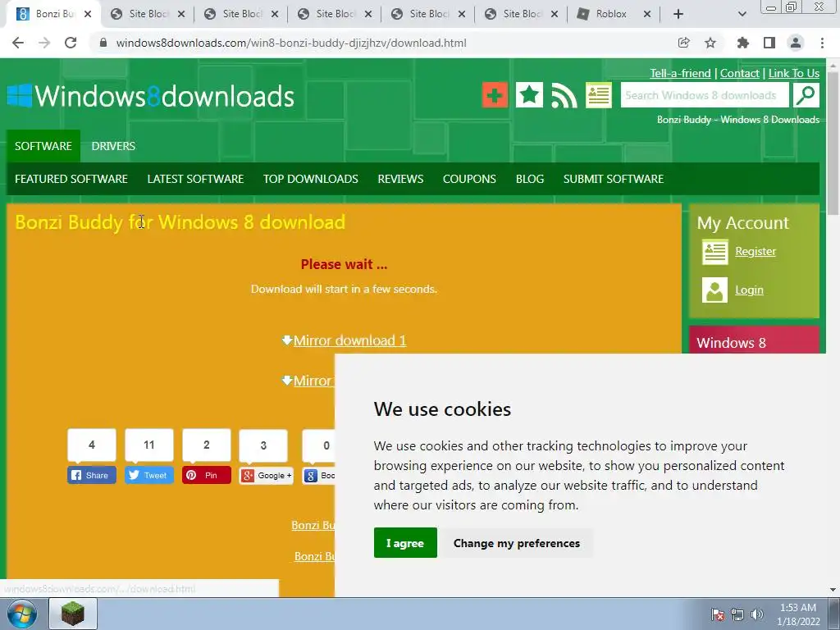Open COUPONS menu item

[x=469, y=179]
